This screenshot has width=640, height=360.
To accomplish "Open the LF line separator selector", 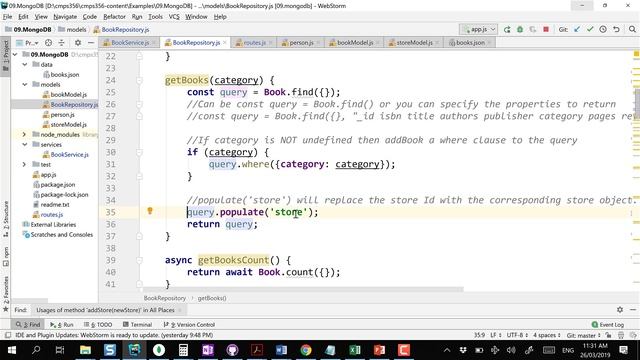I will click(496, 335).
